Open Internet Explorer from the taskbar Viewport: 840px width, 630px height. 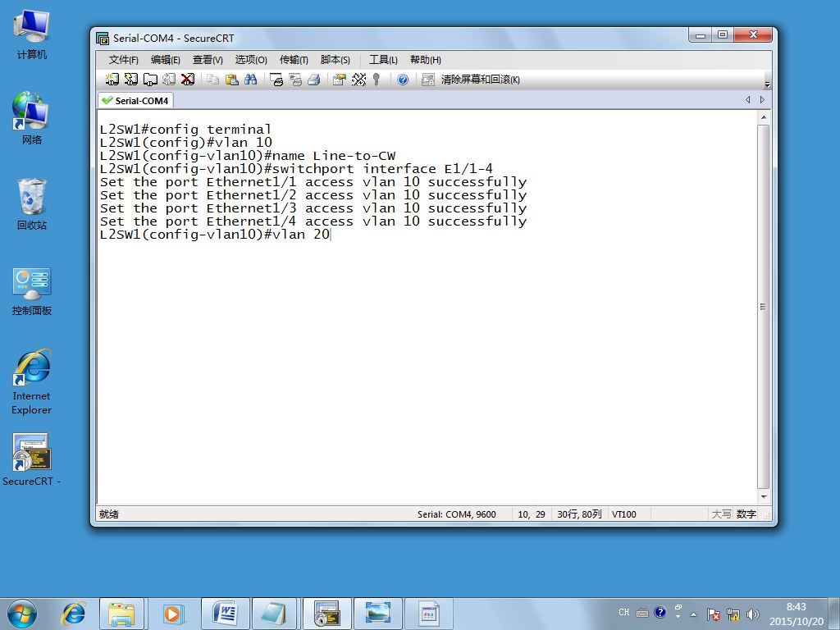tap(74, 614)
